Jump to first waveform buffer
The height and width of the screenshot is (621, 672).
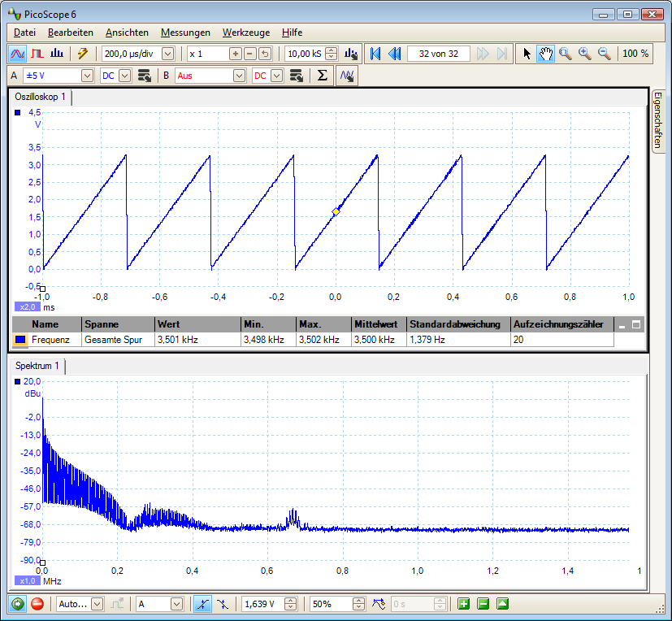[375, 54]
